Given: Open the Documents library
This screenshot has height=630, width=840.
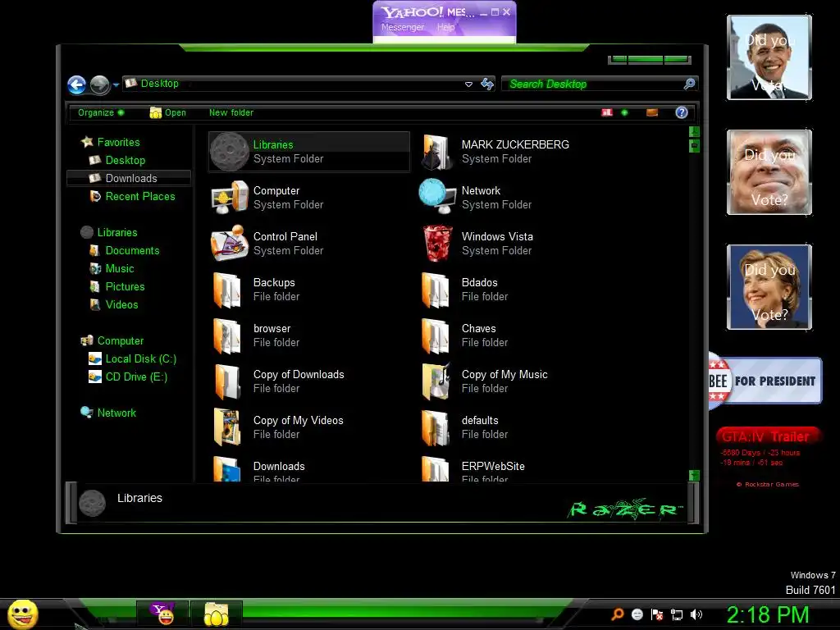Looking at the screenshot, I should tap(125, 251).
